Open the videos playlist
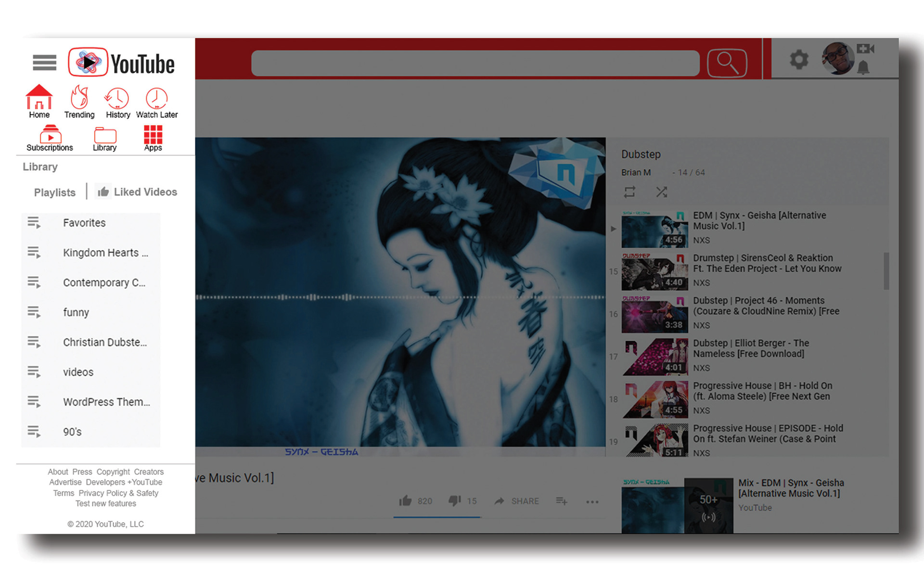Screen dimensions: 924x576 91,372
